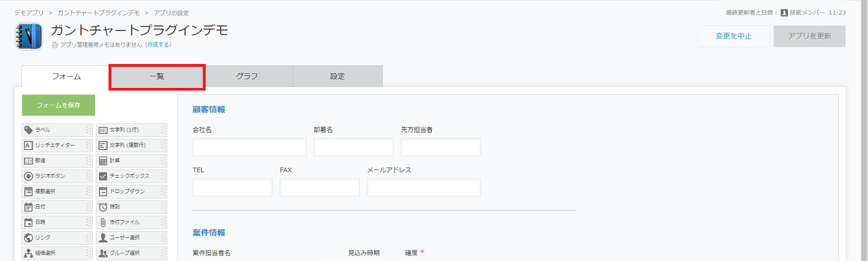This screenshot has width=868, height=261.
Task: Click the blue notebook app icon
Action: (x=29, y=36)
